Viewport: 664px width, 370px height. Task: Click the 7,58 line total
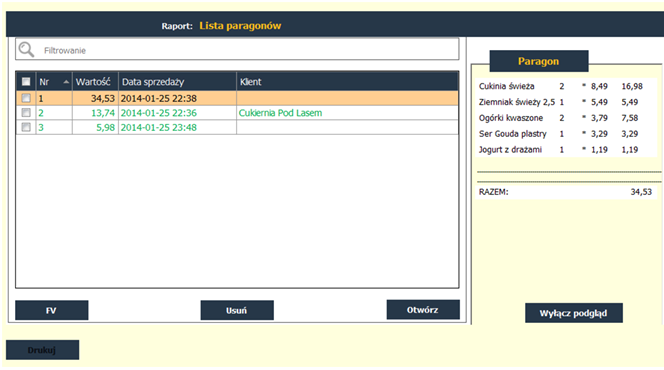(630, 118)
